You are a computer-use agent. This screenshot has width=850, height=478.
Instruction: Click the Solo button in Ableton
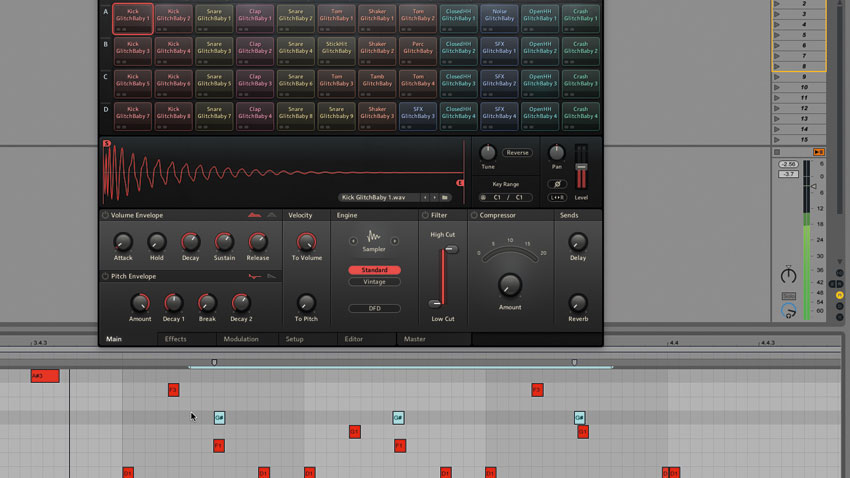pos(788,296)
